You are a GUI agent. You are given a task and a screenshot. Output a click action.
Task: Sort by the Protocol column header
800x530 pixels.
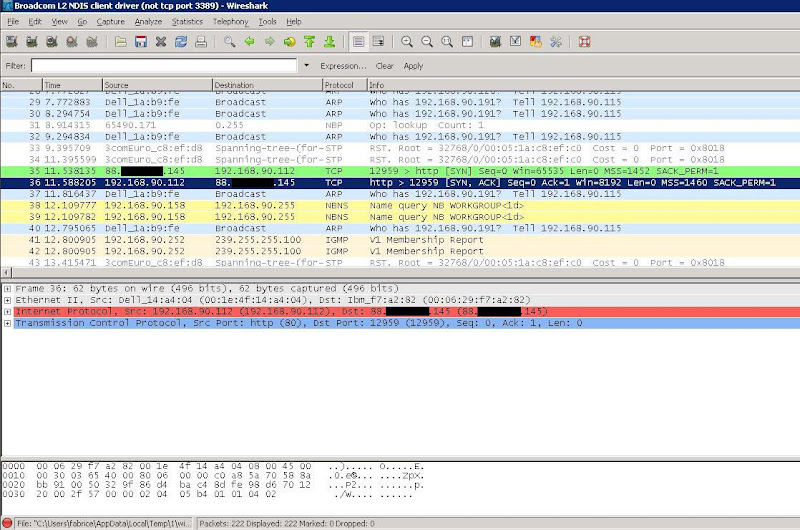click(345, 85)
